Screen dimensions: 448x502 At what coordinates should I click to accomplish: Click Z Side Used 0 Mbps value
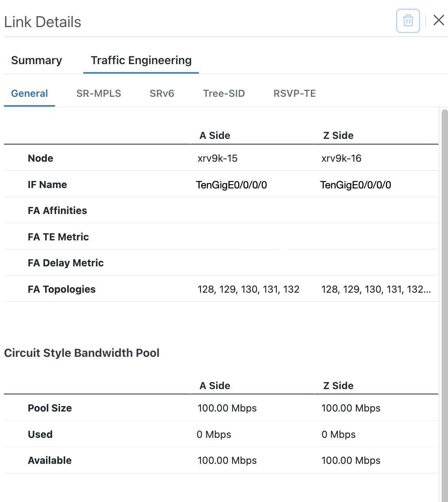click(x=338, y=434)
